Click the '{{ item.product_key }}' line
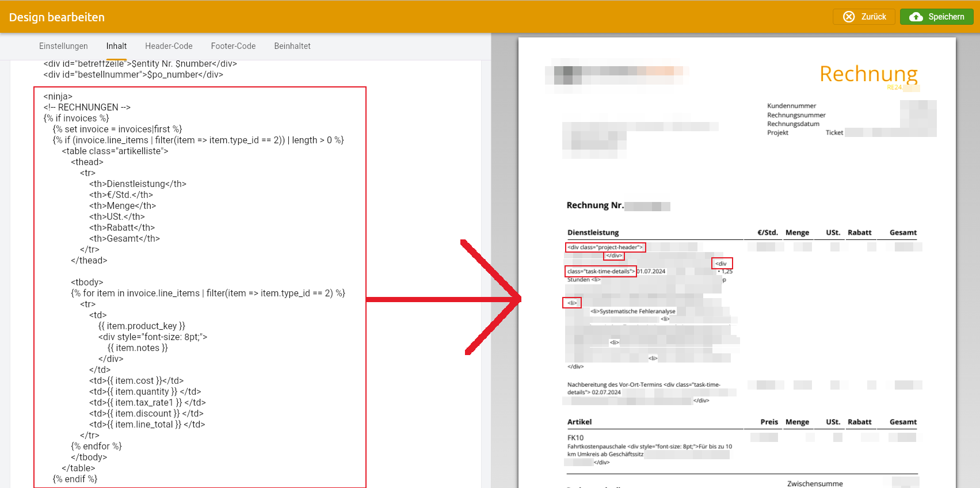The height and width of the screenshot is (488, 980). [x=142, y=326]
